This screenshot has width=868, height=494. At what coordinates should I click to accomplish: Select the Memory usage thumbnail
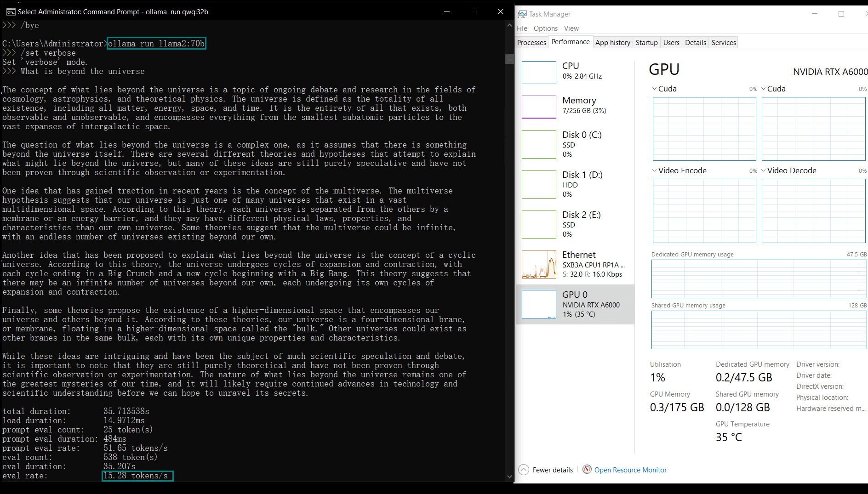click(x=539, y=107)
